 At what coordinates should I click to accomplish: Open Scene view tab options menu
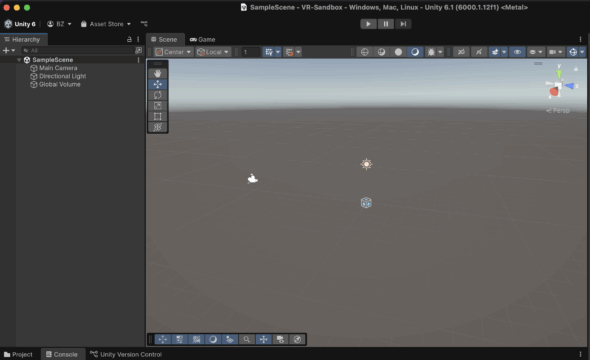580,39
